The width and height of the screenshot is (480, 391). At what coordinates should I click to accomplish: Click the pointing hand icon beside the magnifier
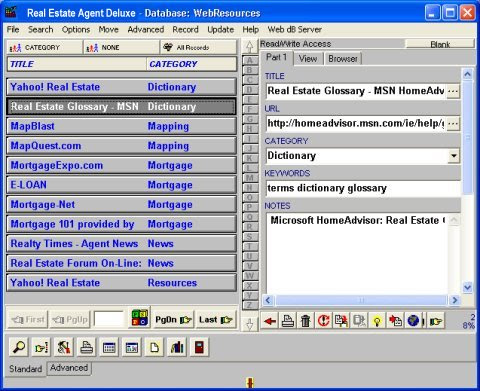(41, 347)
